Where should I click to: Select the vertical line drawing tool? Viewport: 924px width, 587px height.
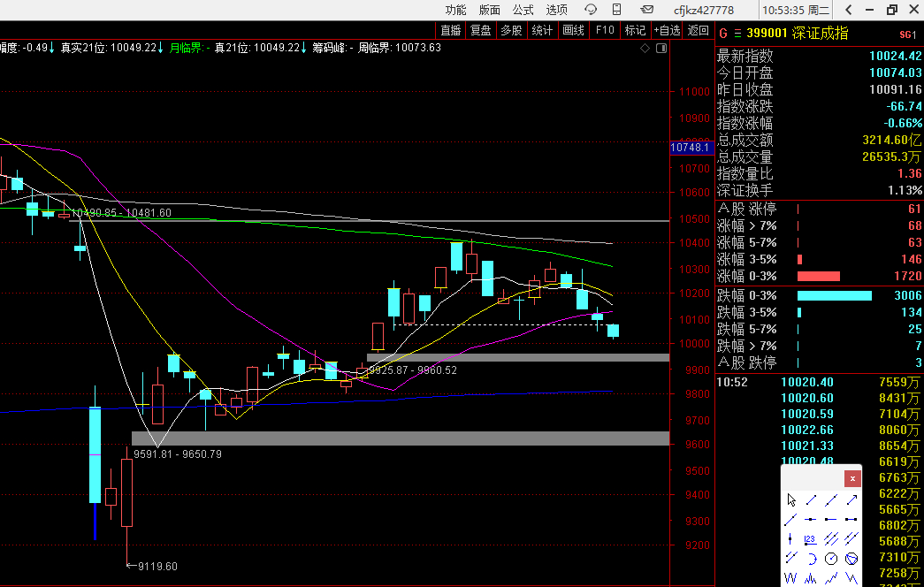click(790, 538)
